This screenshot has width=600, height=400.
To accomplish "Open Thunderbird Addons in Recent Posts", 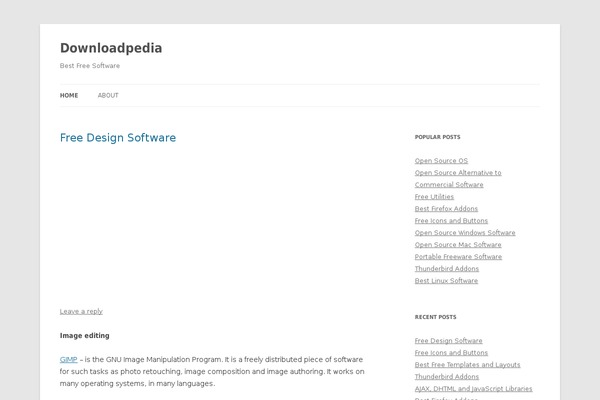I will (447, 377).
